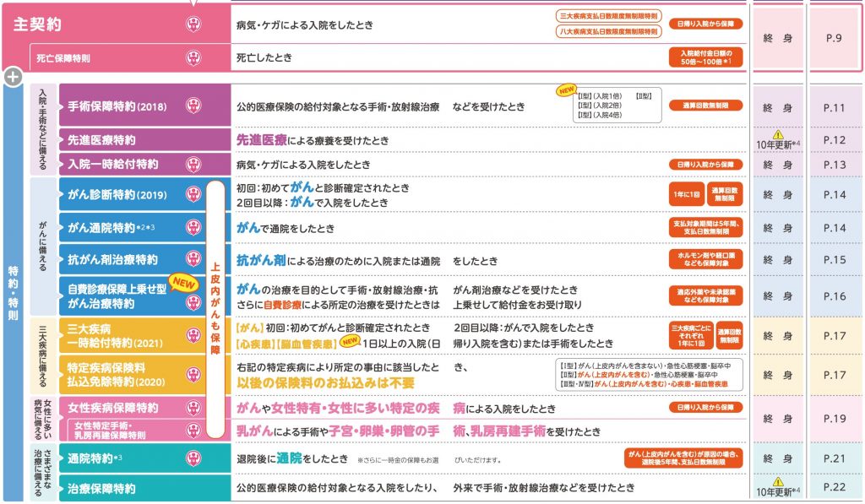Click the warning triangle in 先進医療特約 row
Viewport: 865px width, 504px height.
coord(778,134)
